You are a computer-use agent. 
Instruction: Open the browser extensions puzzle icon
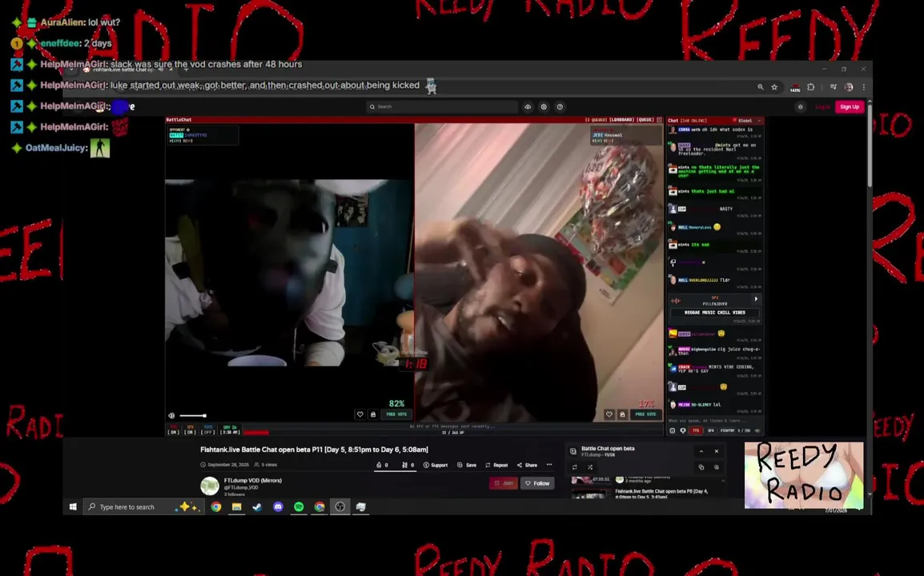[x=811, y=86]
